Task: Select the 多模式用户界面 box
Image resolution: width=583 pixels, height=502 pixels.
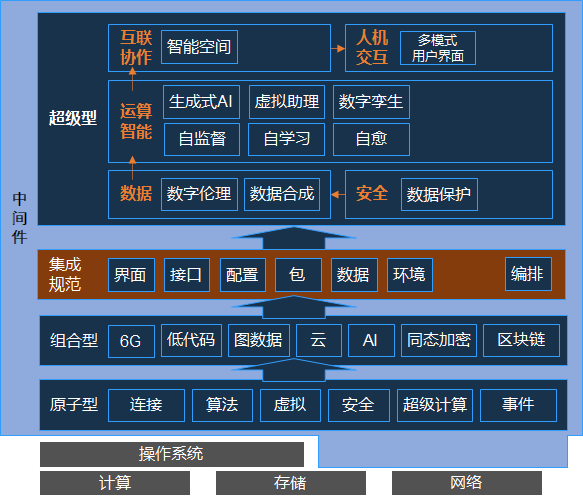Action: click(438, 48)
